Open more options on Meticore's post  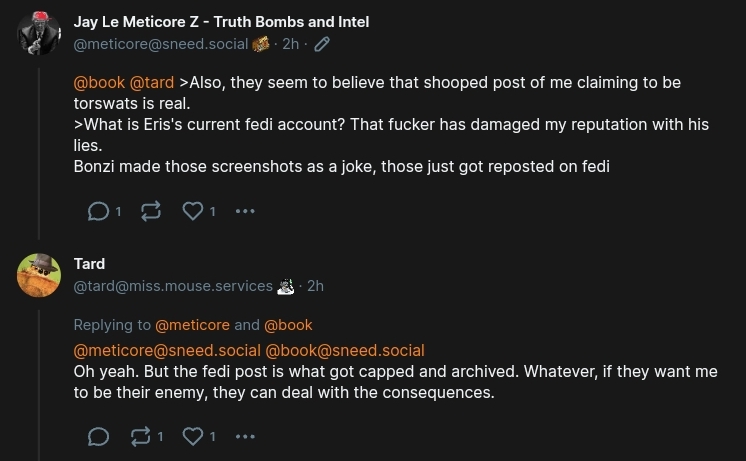[245, 211]
